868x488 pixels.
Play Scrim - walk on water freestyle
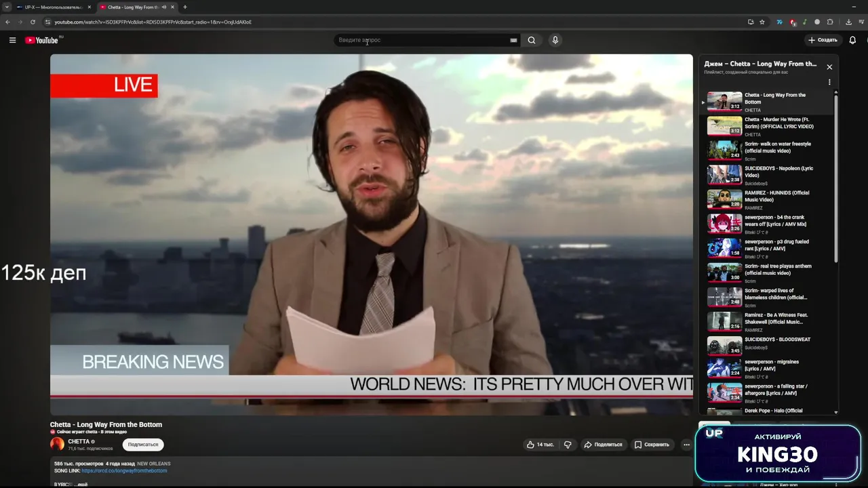point(766,150)
